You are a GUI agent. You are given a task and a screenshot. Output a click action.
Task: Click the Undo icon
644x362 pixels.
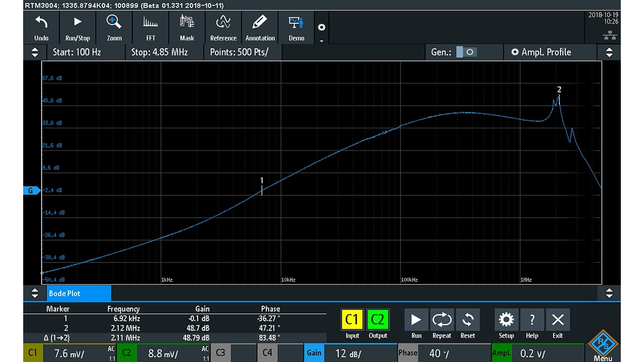point(41,27)
